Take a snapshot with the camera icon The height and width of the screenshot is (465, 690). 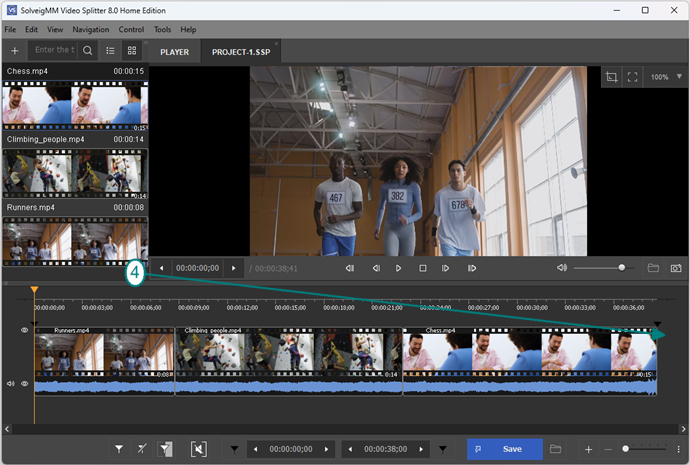(676, 268)
